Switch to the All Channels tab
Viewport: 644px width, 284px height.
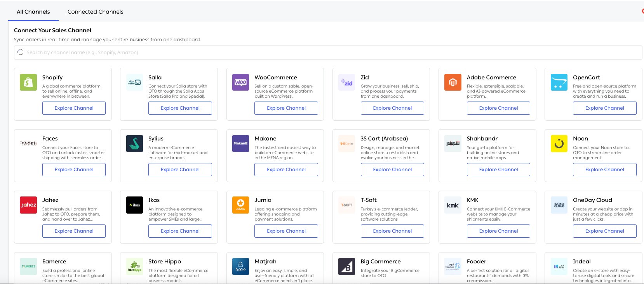pos(33,12)
